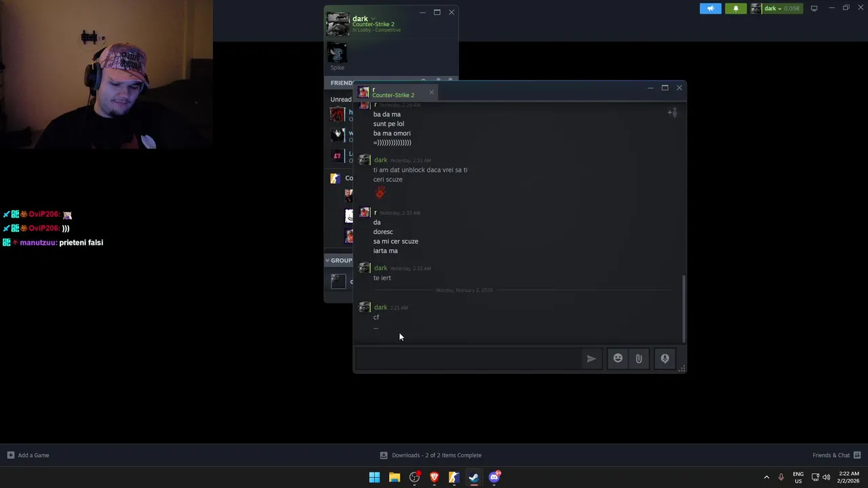The width and height of the screenshot is (868, 488).
Task: Click the chat window scrollbar
Action: coord(684,308)
